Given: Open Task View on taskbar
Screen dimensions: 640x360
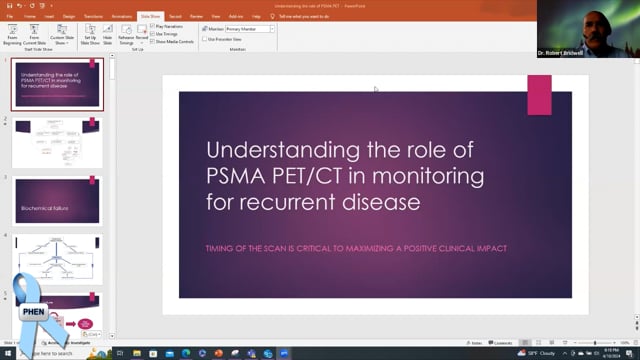Looking at the screenshot, I should 120,353.
